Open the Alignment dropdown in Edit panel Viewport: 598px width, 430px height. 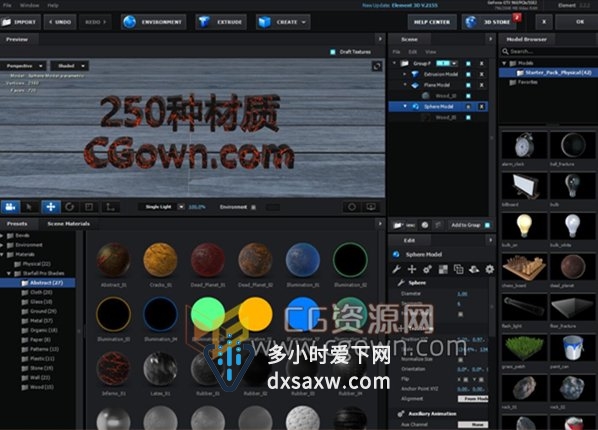473,399
